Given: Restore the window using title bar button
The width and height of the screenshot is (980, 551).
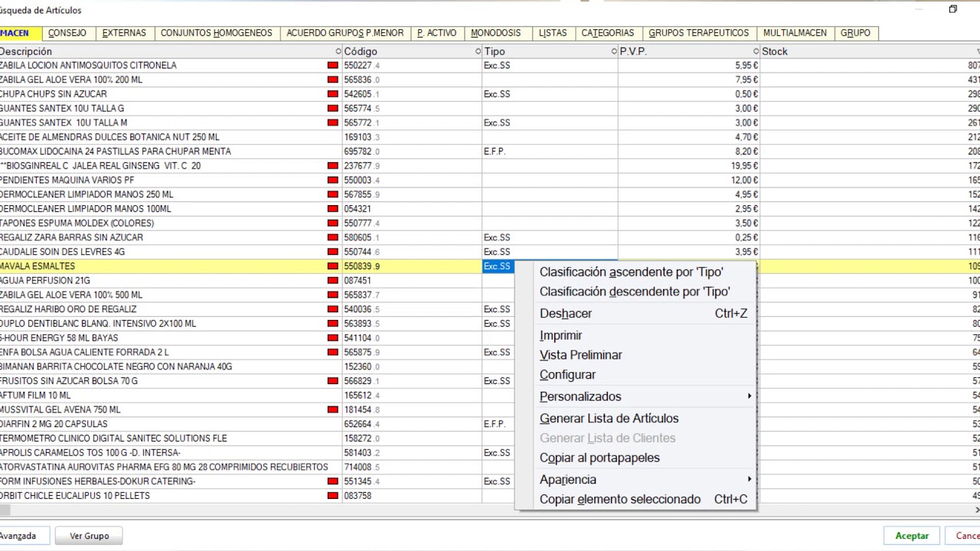Looking at the screenshot, I should [x=953, y=9].
